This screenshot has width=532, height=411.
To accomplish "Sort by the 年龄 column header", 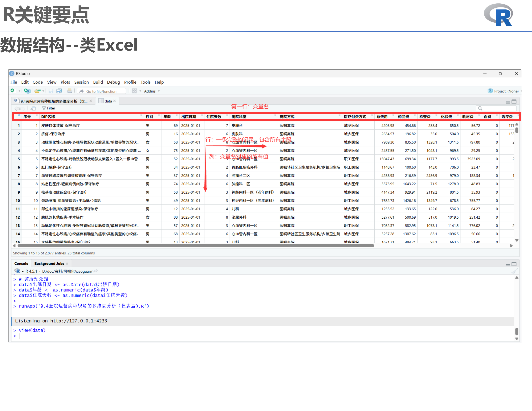I will (170, 117).
